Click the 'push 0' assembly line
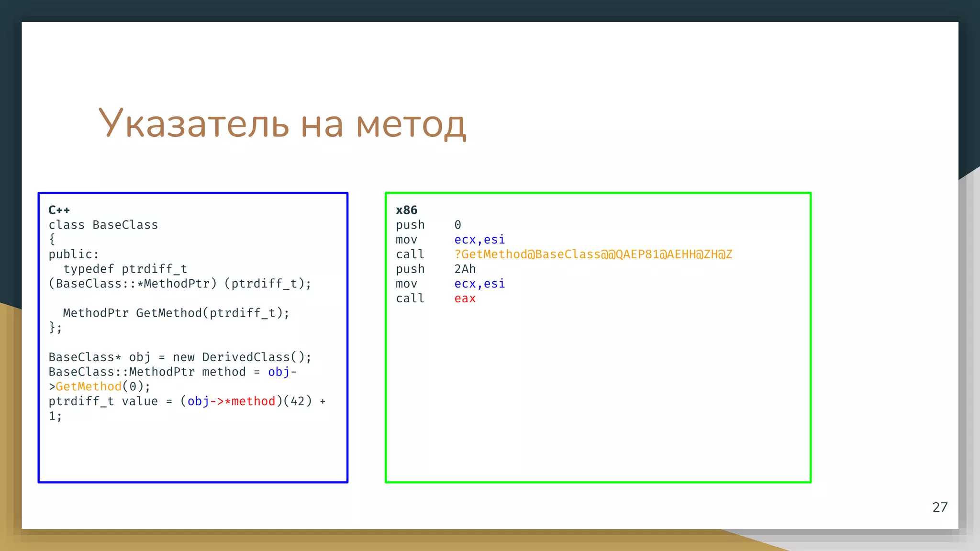The width and height of the screenshot is (980, 551). point(428,225)
